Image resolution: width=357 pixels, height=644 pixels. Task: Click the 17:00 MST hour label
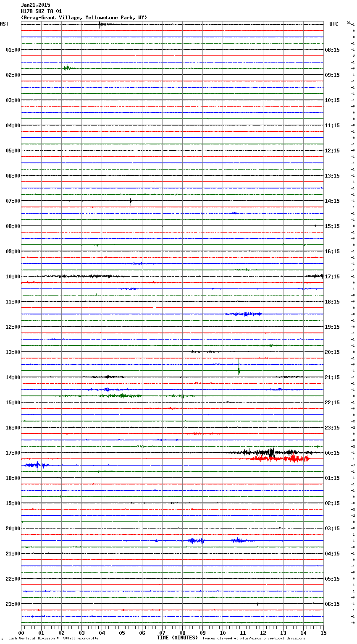[13, 453]
